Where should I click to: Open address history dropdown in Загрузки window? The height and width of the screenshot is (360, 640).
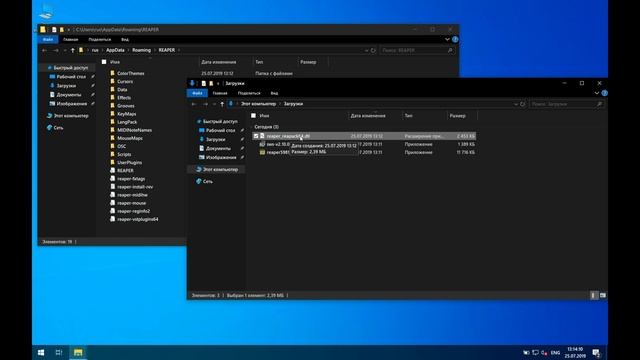(516, 104)
